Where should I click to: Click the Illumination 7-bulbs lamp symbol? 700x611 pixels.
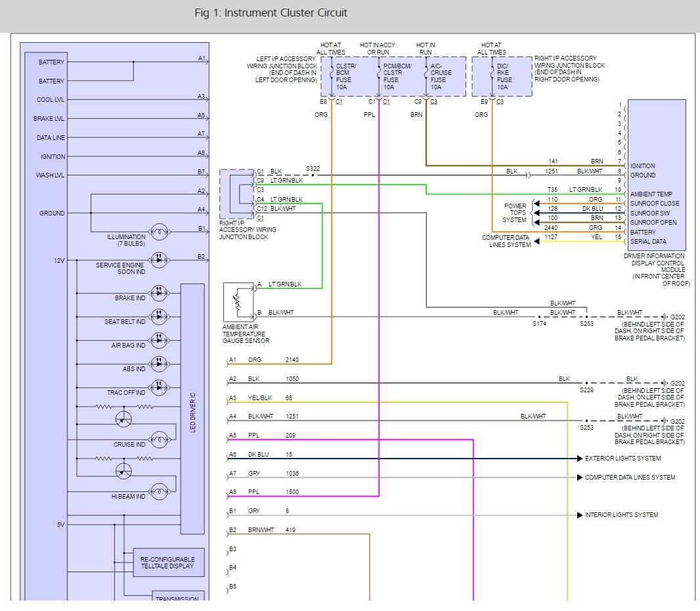pyautogui.click(x=158, y=231)
